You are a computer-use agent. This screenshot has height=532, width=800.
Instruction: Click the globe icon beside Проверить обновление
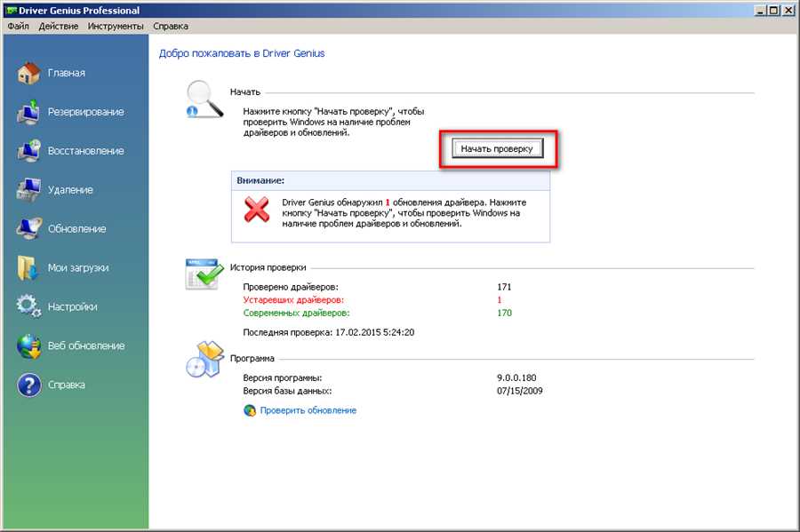click(x=250, y=410)
